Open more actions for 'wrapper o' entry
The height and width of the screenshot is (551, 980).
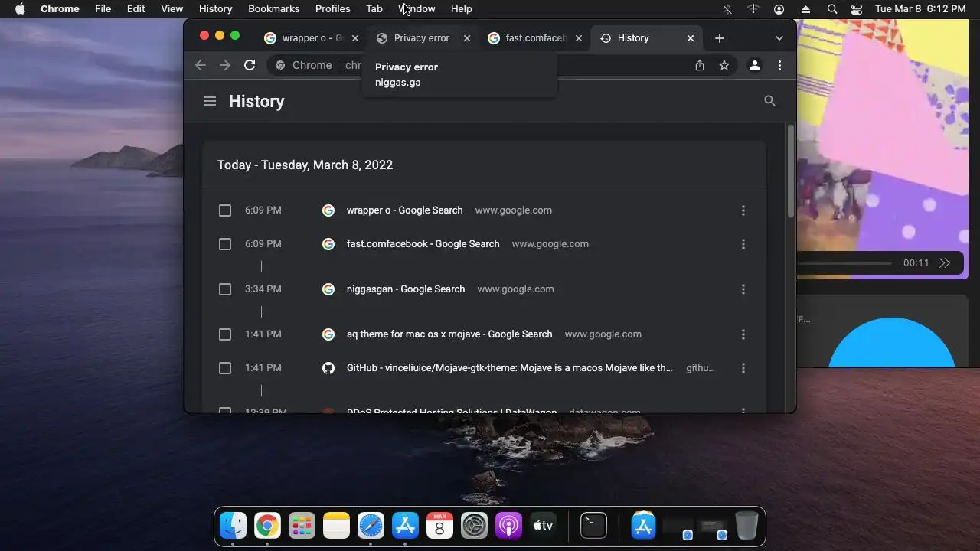[743, 210]
